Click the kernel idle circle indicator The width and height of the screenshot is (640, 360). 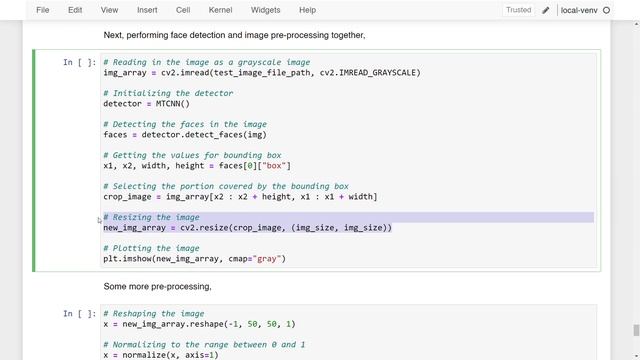(606, 10)
